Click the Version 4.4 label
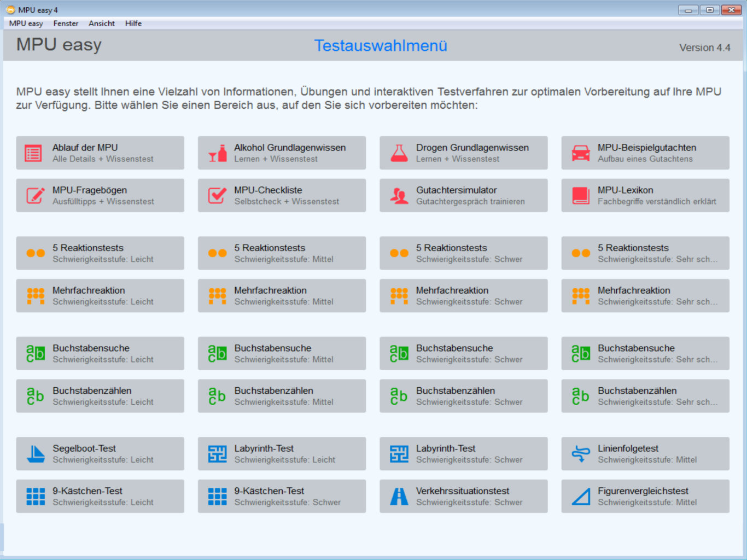This screenshot has height=560, width=747. [704, 48]
